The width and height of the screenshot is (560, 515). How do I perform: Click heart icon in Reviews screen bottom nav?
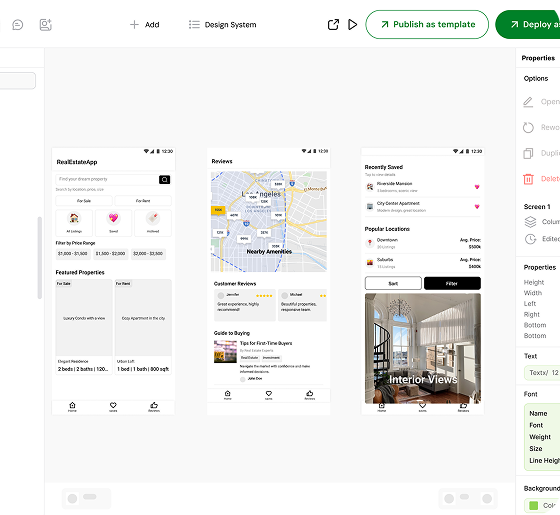click(269, 395)
